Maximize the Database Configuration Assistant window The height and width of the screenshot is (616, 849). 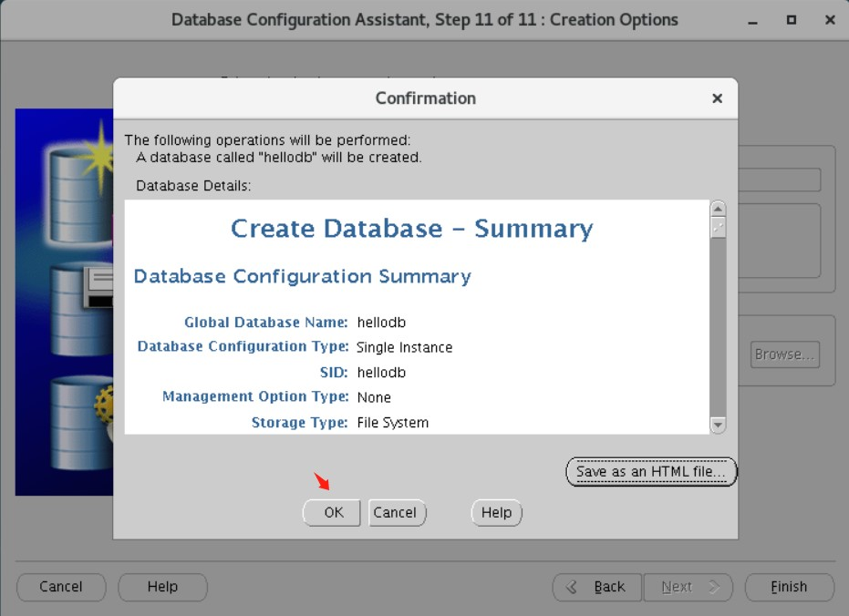[x=791, y=20]
